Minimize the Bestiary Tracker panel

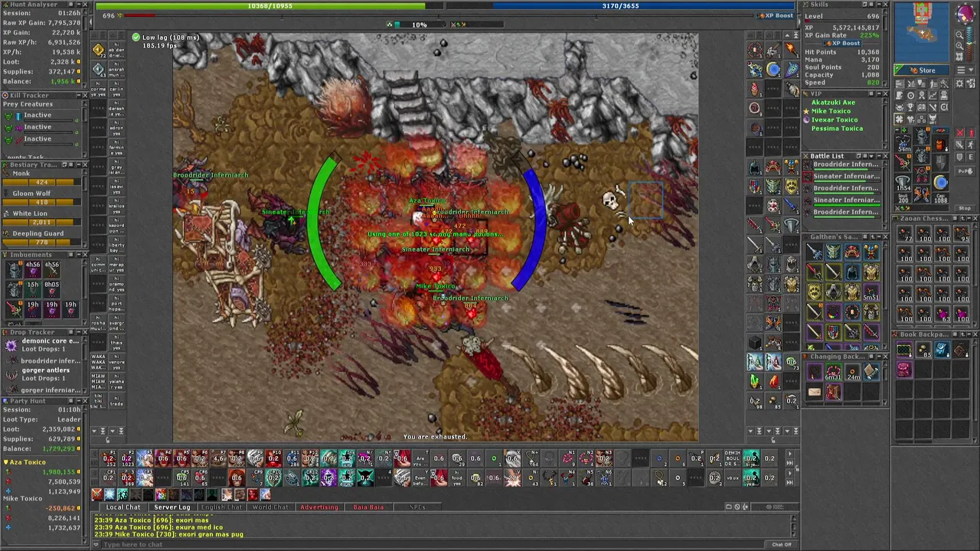pos(79,165)
